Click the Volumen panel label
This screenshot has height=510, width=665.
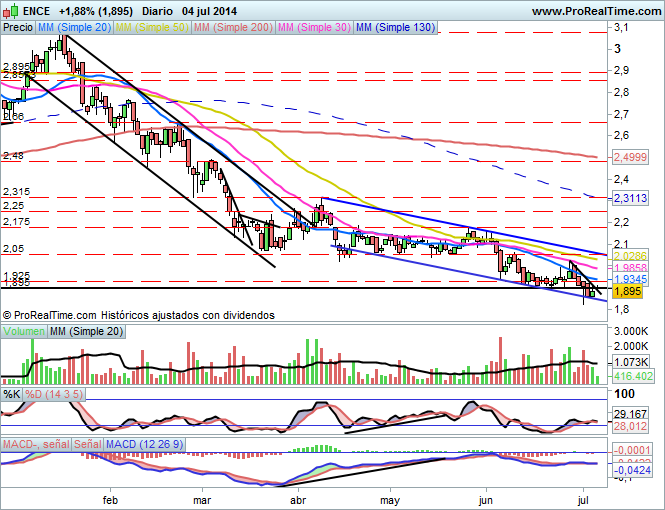pos(24,331)
